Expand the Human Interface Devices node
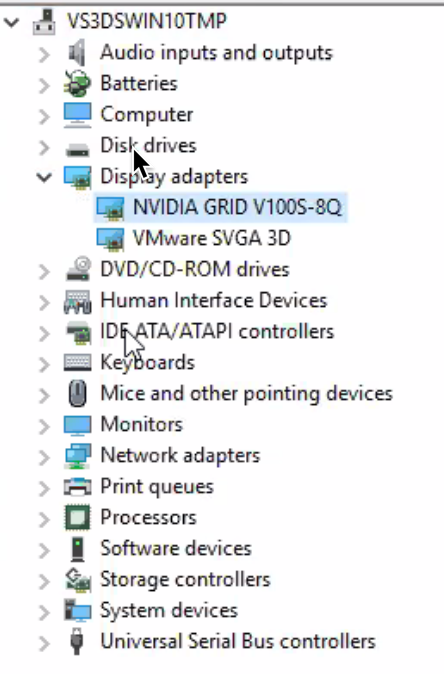The width and height of the screenshot is (444, 674). coord(44,301)
